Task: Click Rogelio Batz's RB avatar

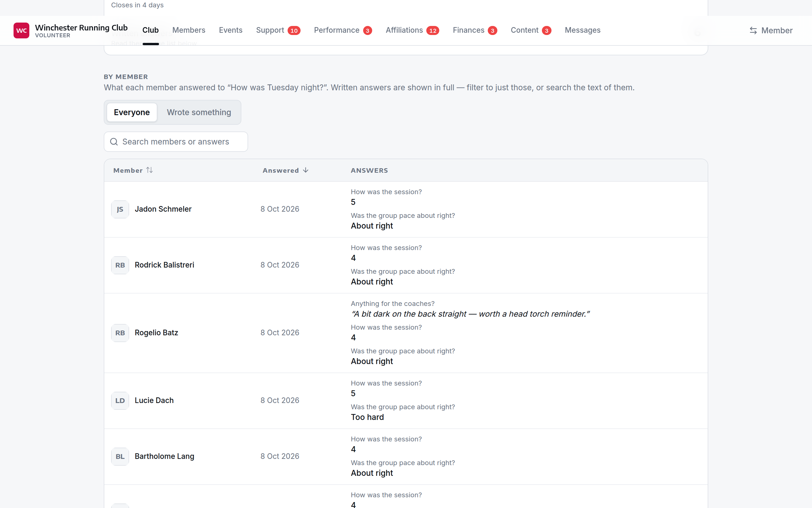Action: click(x=120, y=333)
